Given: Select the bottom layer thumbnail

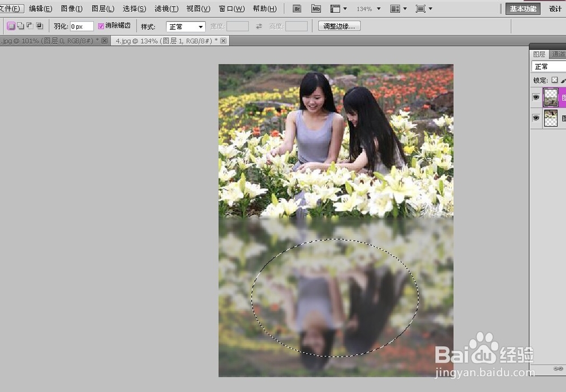Looking at the screenshot, I should [x=551, y=118].
